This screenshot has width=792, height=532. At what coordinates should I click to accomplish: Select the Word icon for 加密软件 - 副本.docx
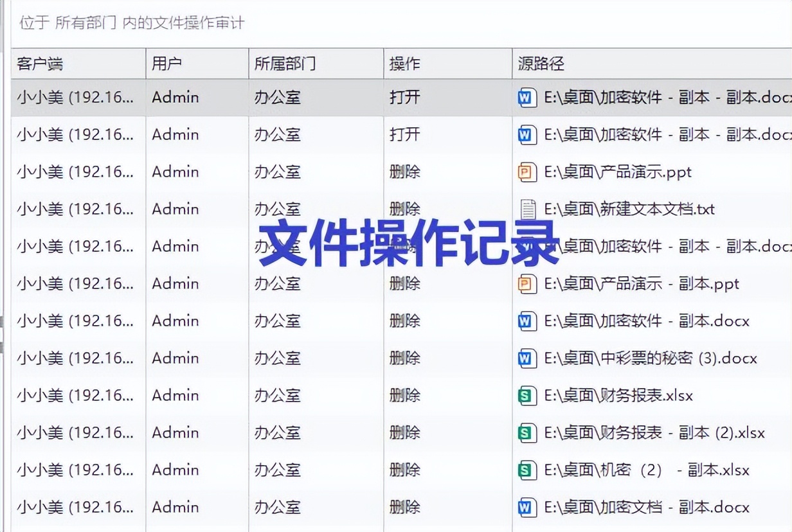coord(526,321)
